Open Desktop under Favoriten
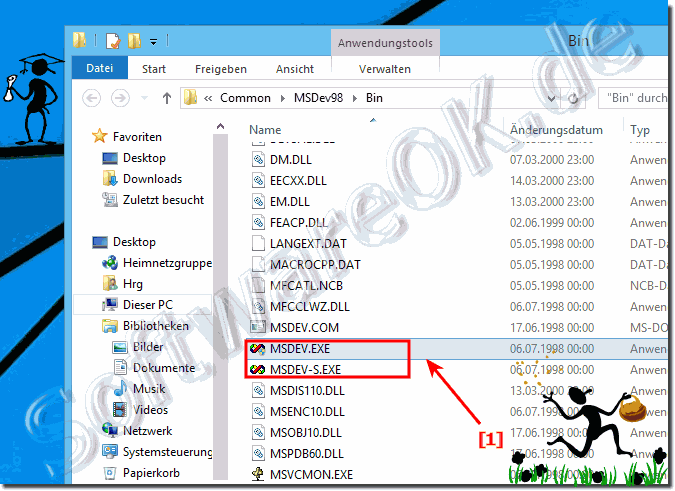 point(134,158)
